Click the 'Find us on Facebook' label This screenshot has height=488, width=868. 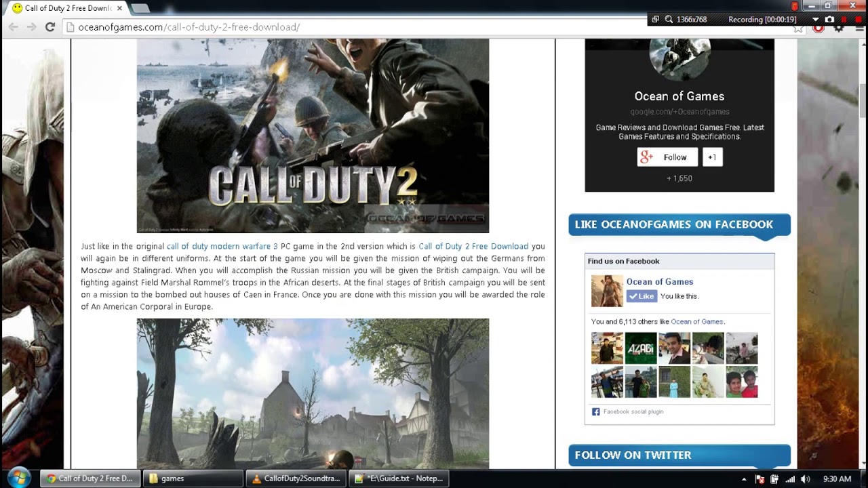pos(623,261)
